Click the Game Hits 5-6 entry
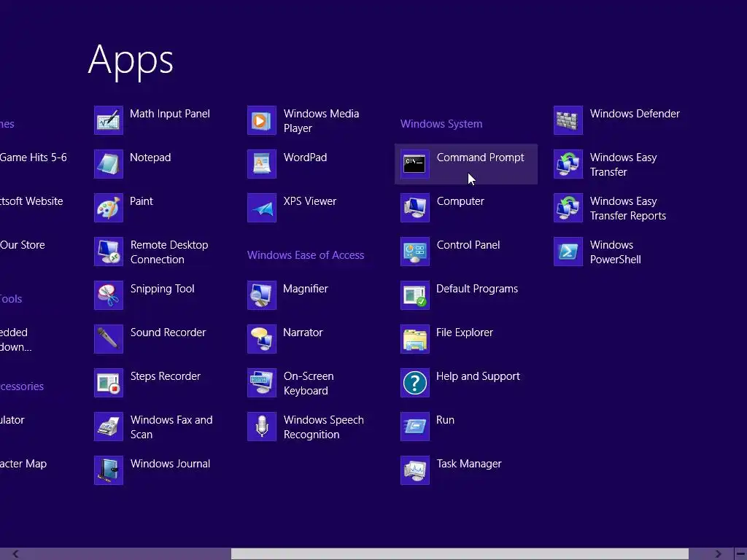 (34, 157)
